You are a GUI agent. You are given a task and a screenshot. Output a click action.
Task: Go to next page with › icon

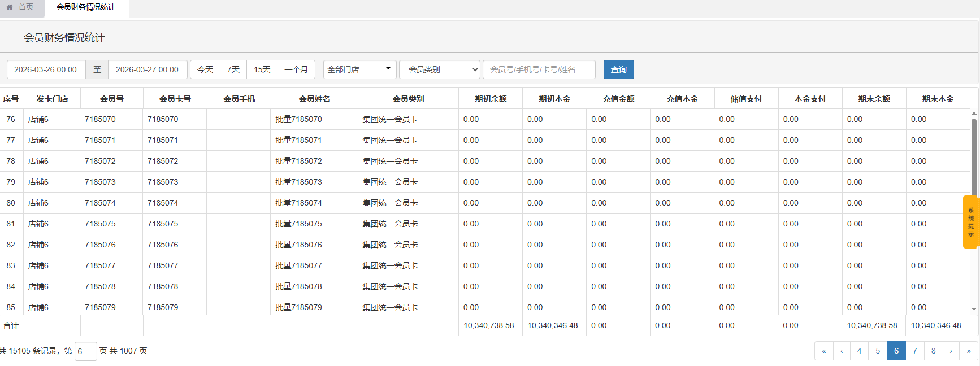[951, 351]
